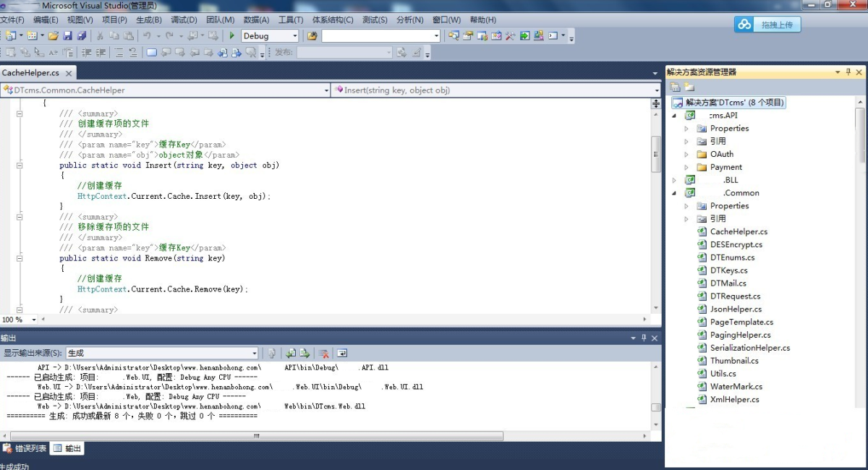Click the Undo arrow icon
868x470 pixels.
147,35
